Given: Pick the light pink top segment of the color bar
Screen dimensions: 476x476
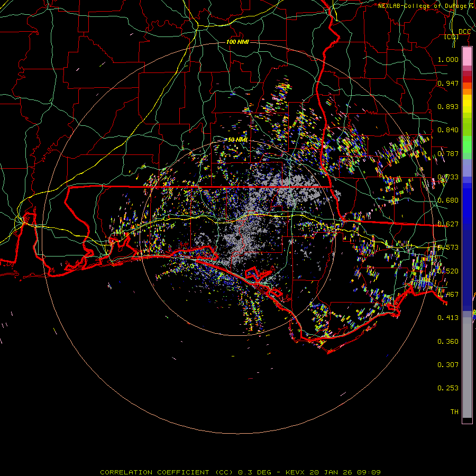Looking at the screenshot, I should 467,57.
